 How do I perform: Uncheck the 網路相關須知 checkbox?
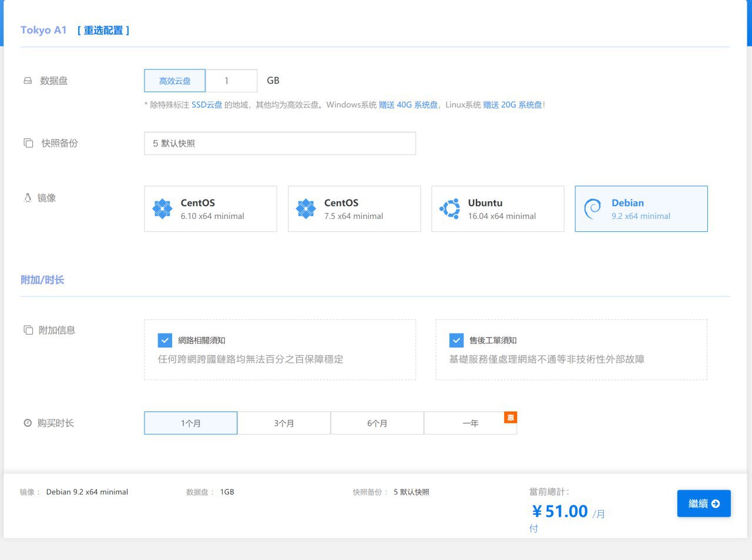165,340
